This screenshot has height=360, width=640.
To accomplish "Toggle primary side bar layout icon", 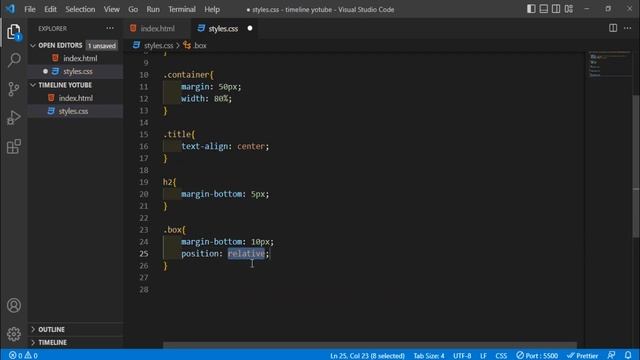I will click(x=531, y=9).
